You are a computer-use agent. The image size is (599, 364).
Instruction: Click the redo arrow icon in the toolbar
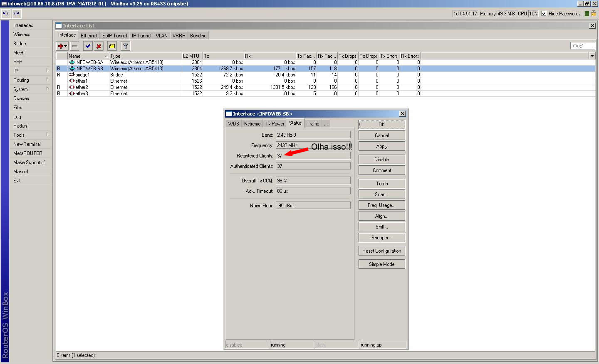tap(16, 13)
